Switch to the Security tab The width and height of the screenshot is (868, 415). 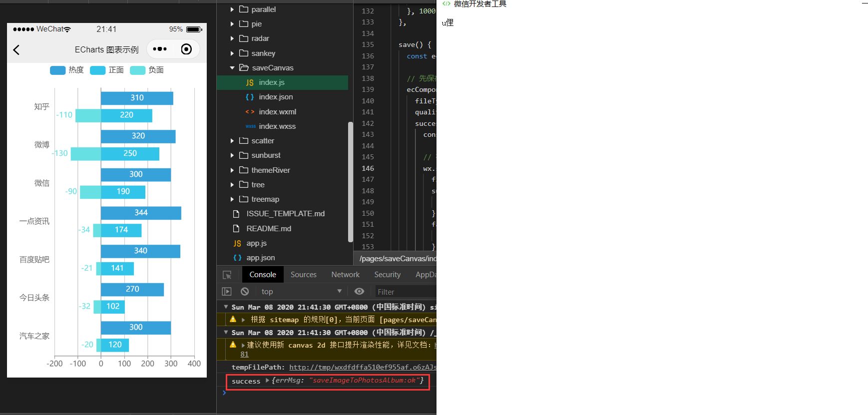[388, 275]
